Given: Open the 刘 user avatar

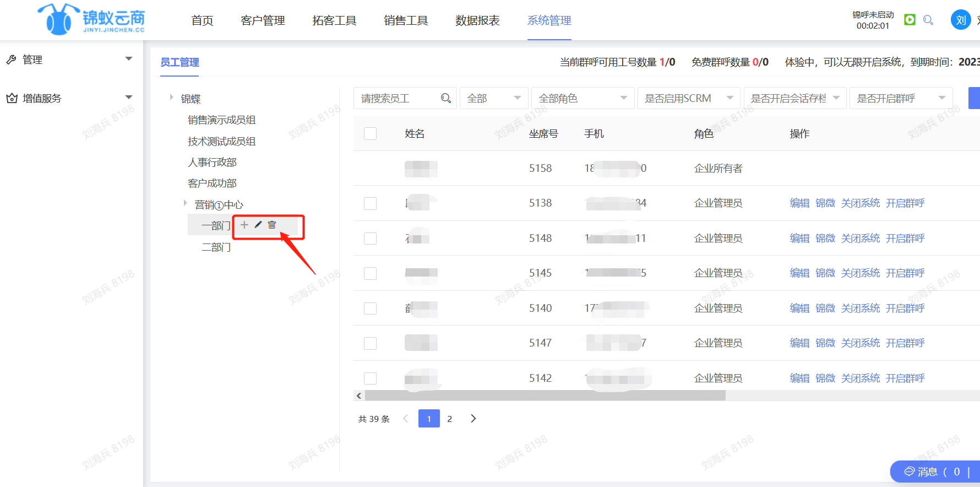Looking at the screenshot, I should [x=961, y=20].
